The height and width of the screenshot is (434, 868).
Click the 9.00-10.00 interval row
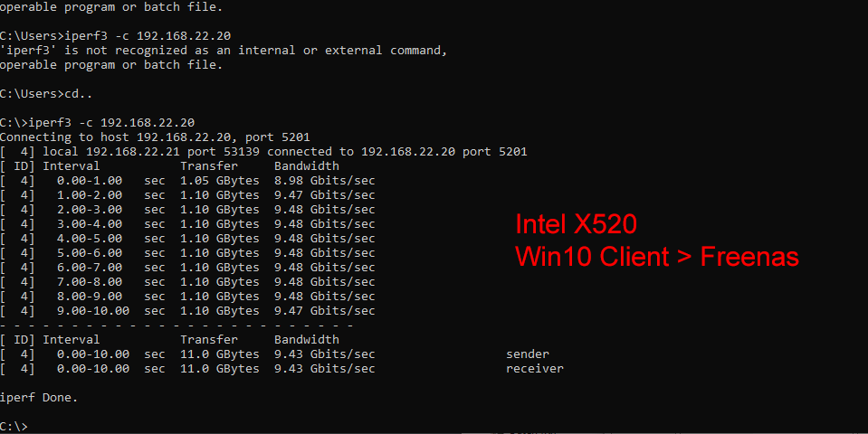[92, 310]
